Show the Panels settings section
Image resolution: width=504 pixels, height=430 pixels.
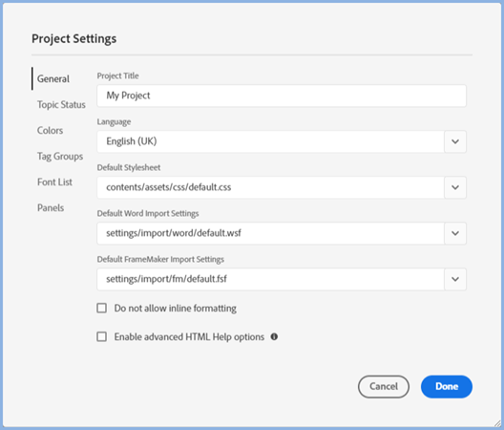pyautogui.click(x=51, y=207)
